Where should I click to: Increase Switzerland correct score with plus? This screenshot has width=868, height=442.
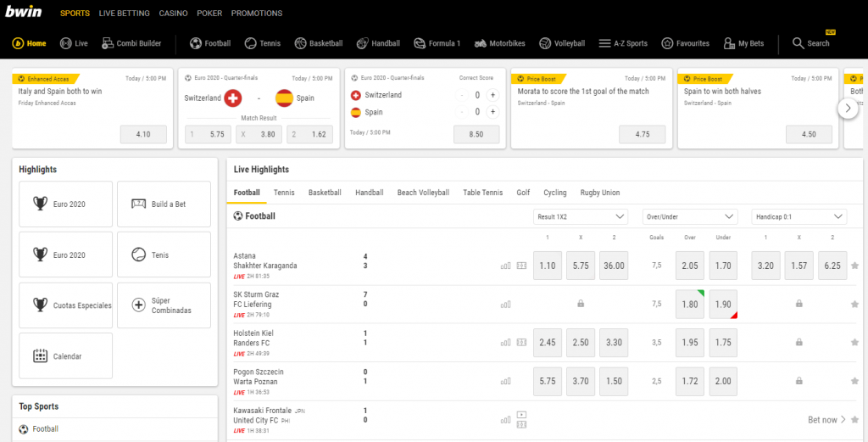pos(492,95)
